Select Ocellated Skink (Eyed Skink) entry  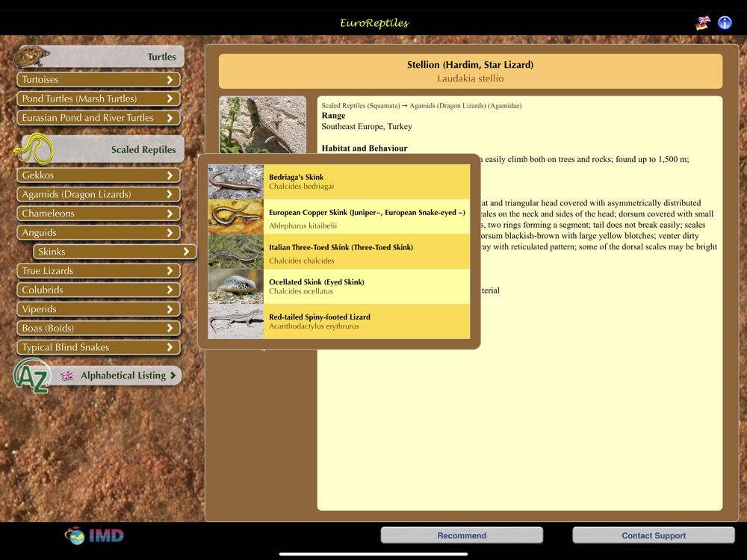pos(339,286)
